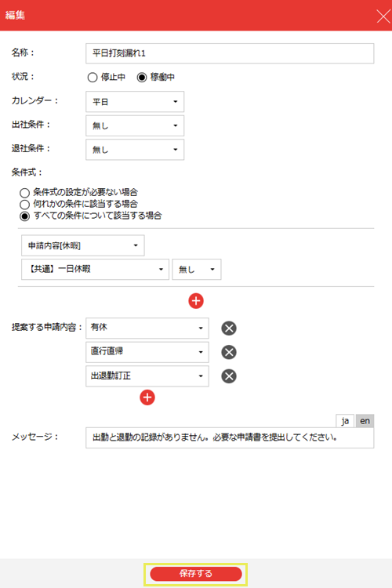Select the 停止中 status radio button
The width and height of the screenshot is (392, 588).
pos(93,78)
